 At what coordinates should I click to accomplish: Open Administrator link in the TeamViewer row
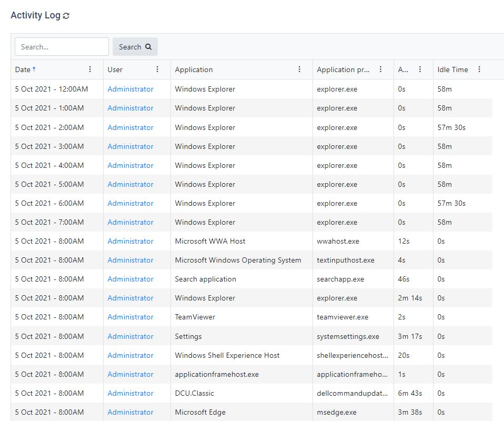[130, 317]
